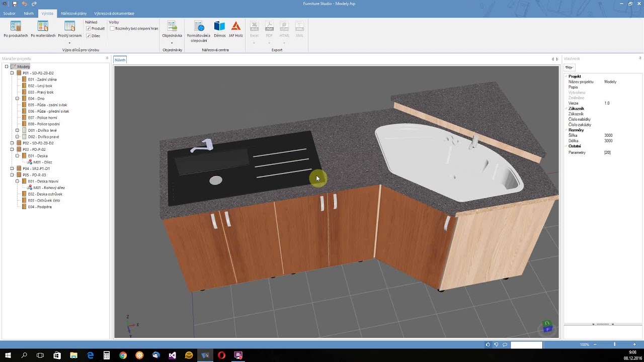Open Chrome from the Windows taskbar
The height and width of the screenshot is (362, 644).
pos(123,355)
